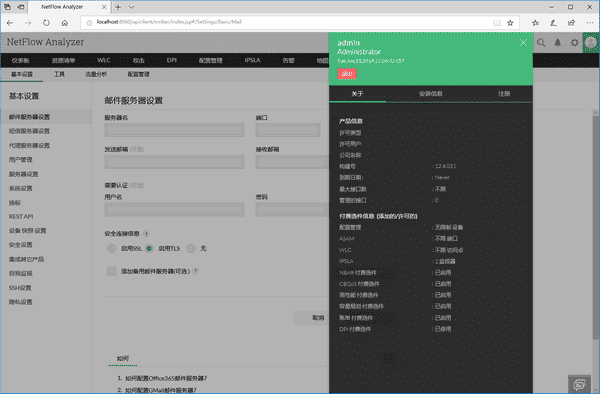The height and width of the screenshot is (394, 600).
Task: Click the user avatar icon
Action: [591, 42]
